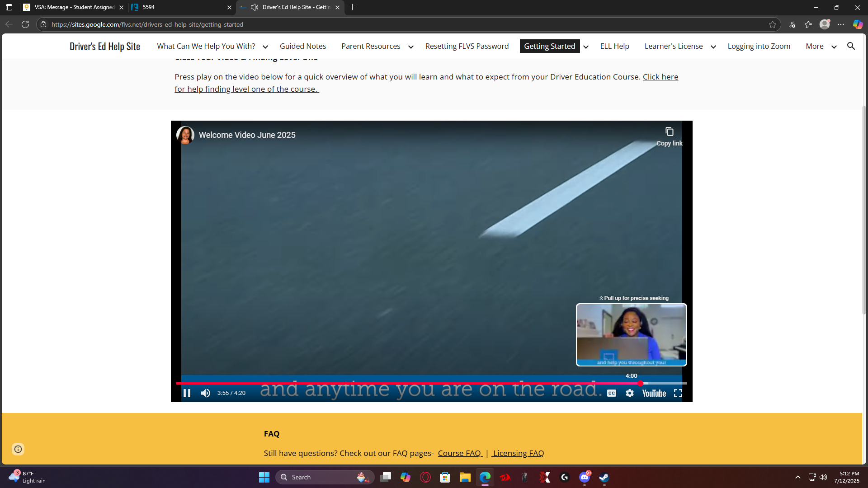Image resolution: width=868 pixels, height=488 pixels.
Task: Click the page info icon on the yellow banner
Action: coord(18,449)
